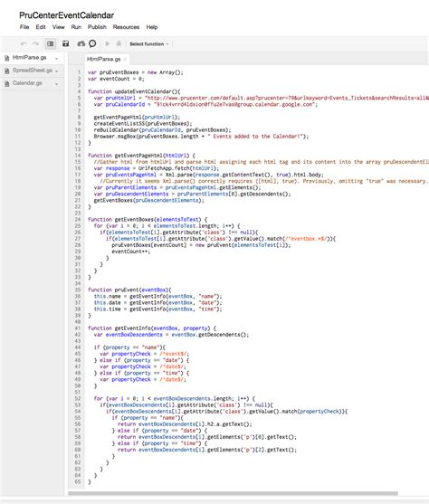Start debugging with the bug icon
Viewport: 429px width, 504px height.
click(x=119, y=43)
